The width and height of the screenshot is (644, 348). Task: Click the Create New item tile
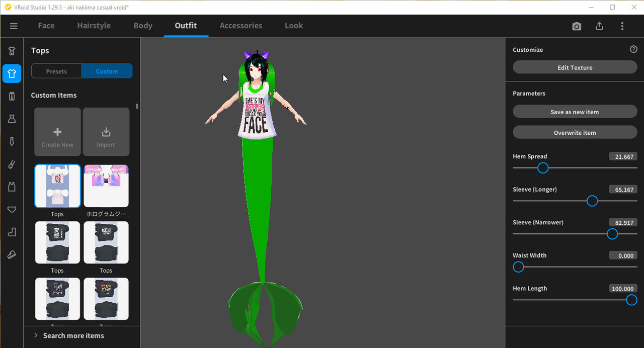click(57, 132)
